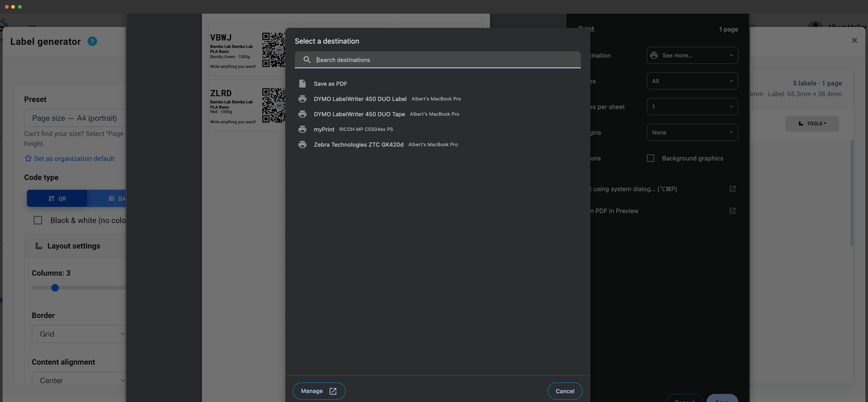Viewport: 868px width, 402px height.
Task: Click the printer icon in the destination dropdown
Action: click(x=654, y=55)
